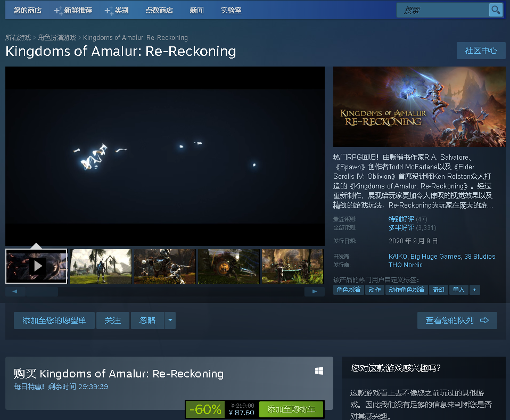Select the 角色扮演 tag

tap(349, 290)
